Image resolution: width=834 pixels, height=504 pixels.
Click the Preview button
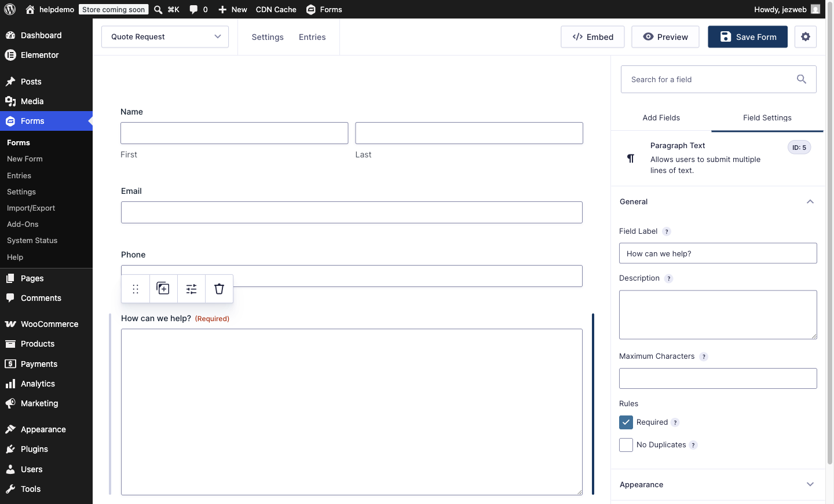pyautogui.click(x=665, y=36)
